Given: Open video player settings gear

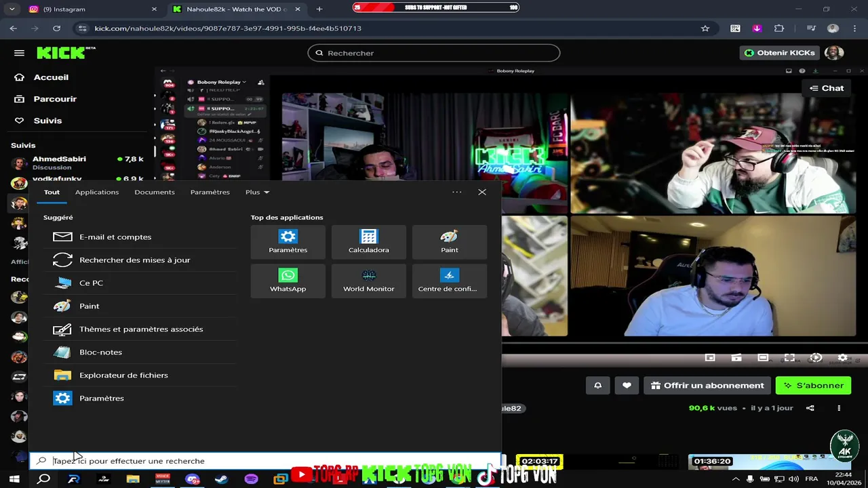Looking at the screenshot, I should pos(842,357).
